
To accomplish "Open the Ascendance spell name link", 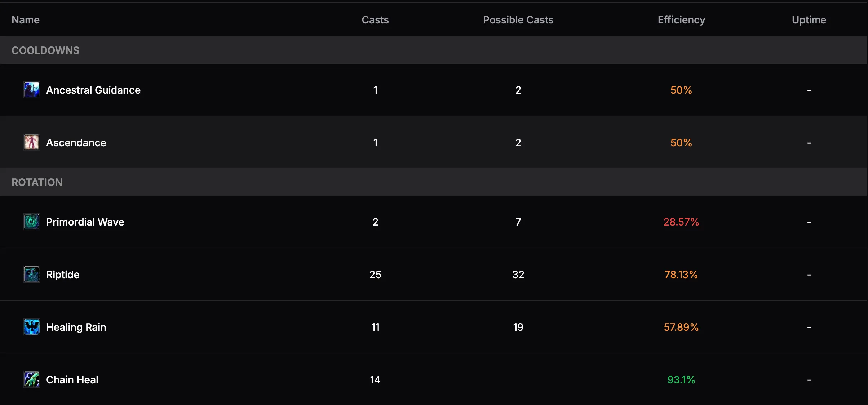I will (76, 143).
